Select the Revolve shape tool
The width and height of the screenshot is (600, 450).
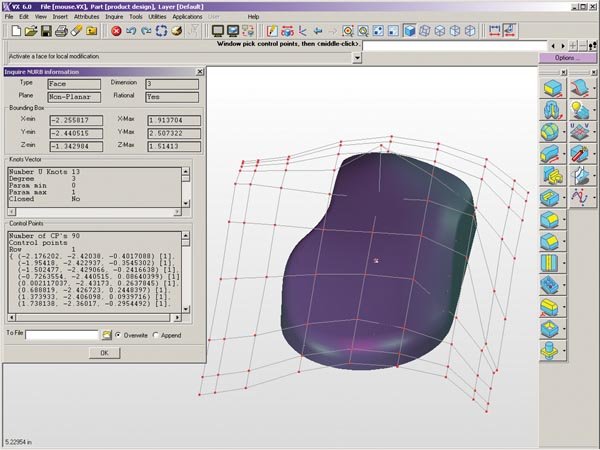[552, 110]
